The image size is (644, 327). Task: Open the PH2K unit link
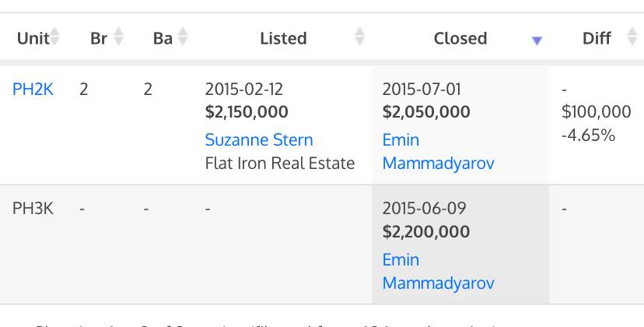click(x=33, y=89)
